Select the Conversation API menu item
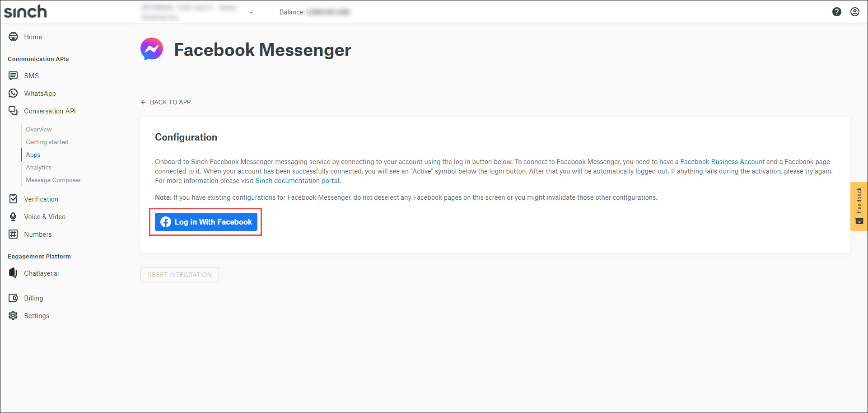The width and height of the screenshot is (868, 413). point(50,111)
